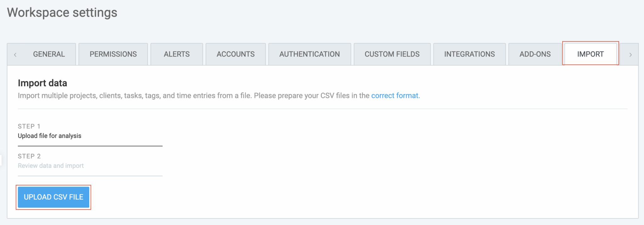This screenshot has width=644, height=225.
Task: Open the Custom Fields tab
Action: pyautogui.click(x=392, y=54)
